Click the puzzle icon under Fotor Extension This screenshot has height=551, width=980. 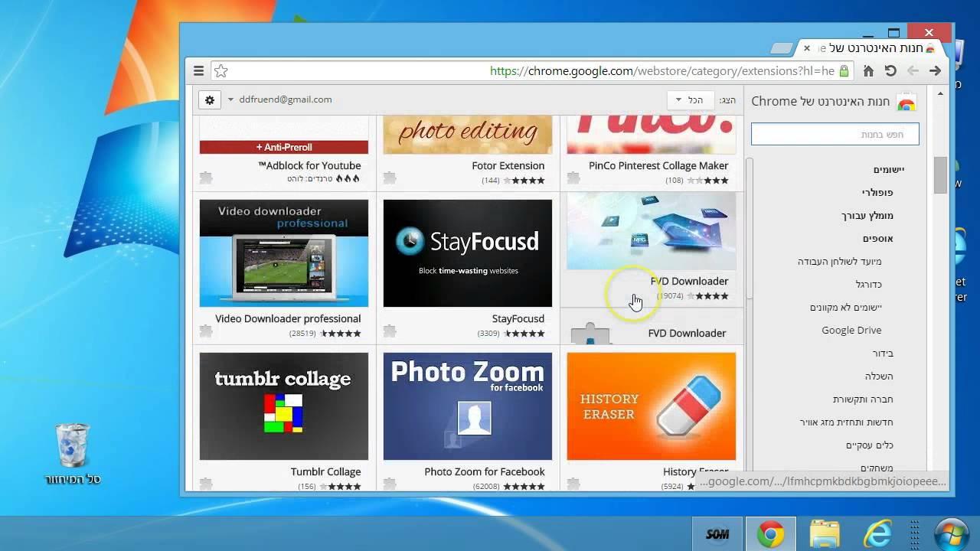[390, 178]
